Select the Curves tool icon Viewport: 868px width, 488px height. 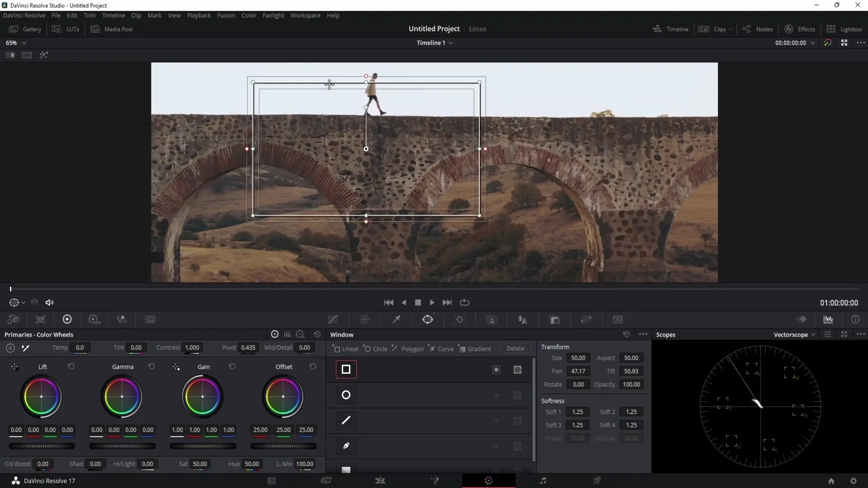click(333, 319)
